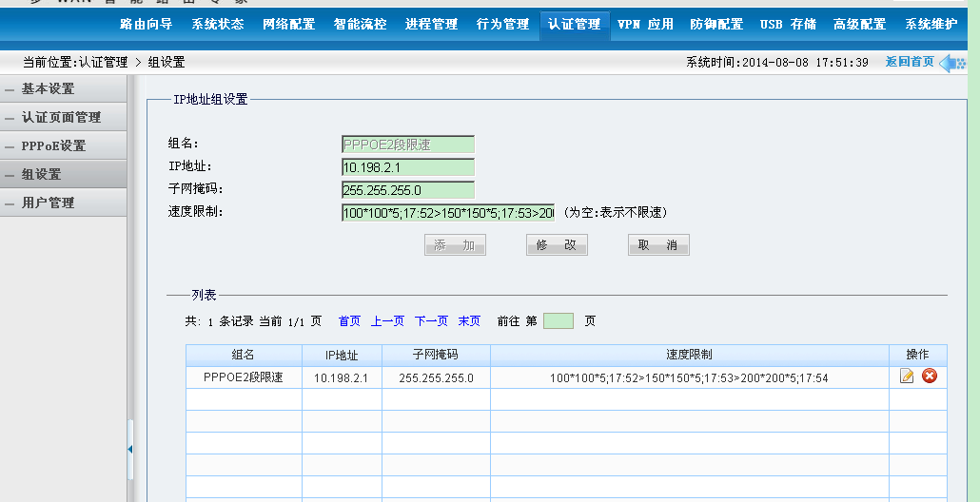Open the 智能流控 top menu
Screen dimensions: 980x502
(x=360, y=25)
